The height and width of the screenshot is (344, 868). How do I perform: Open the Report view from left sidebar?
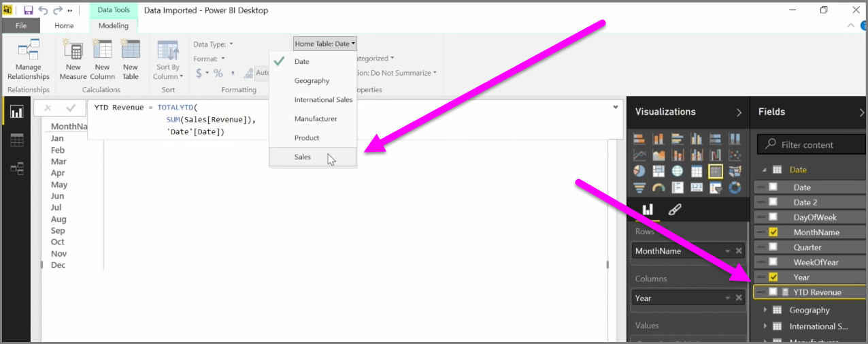[17, 111]
